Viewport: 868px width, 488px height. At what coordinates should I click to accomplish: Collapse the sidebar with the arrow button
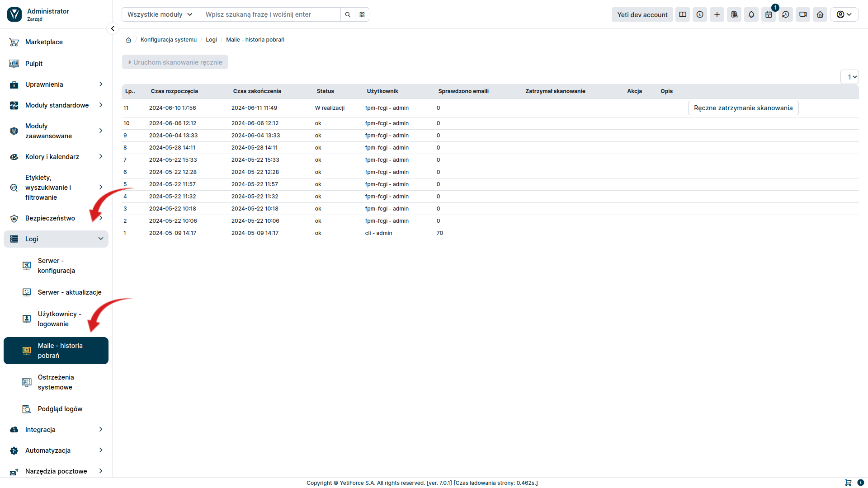coord(113,29)
